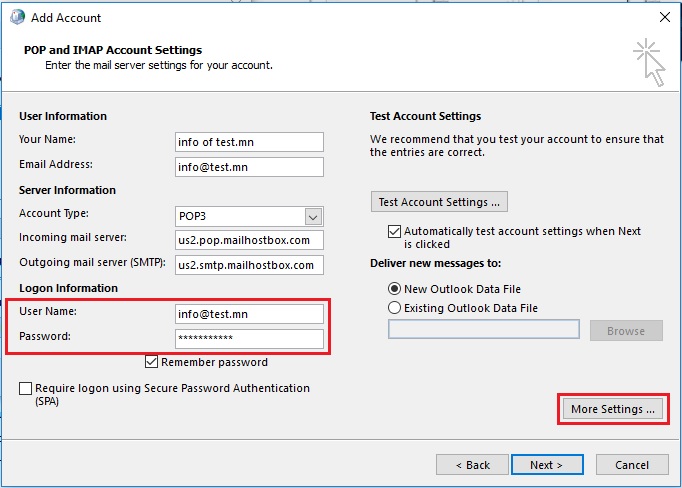
Task: Open More Settings dialog
Action: click(x=613, y=409)
